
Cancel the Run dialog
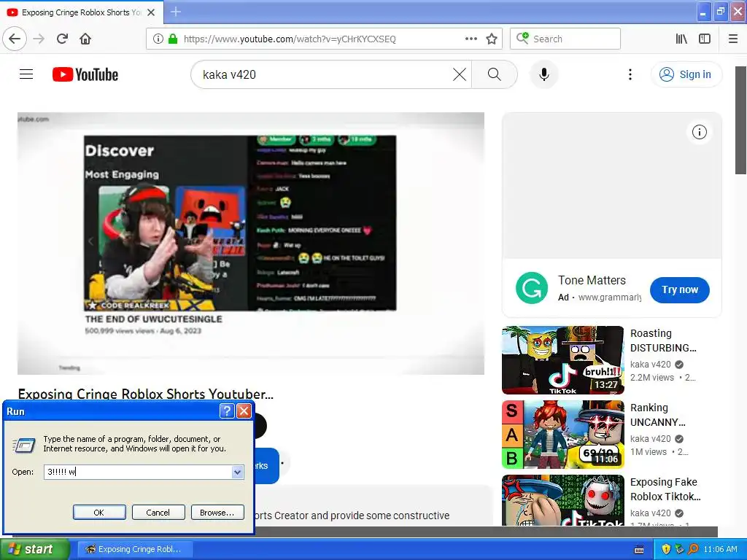[158, 513]
